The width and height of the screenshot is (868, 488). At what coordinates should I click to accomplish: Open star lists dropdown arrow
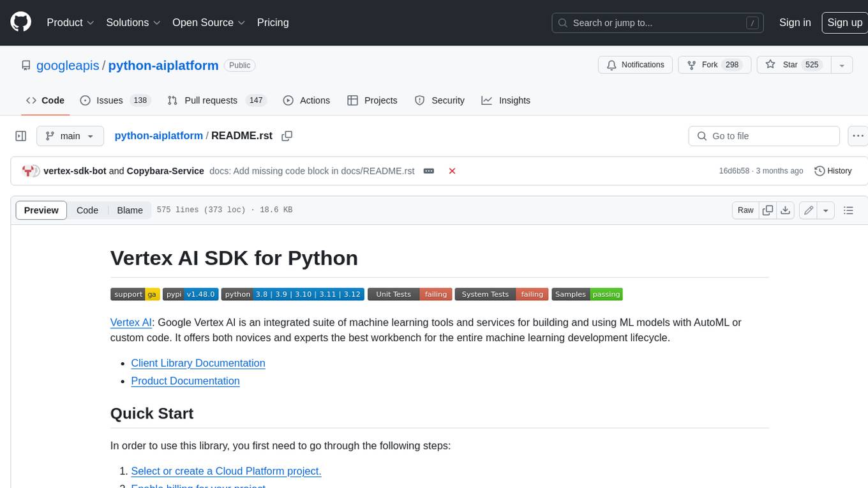842,65
